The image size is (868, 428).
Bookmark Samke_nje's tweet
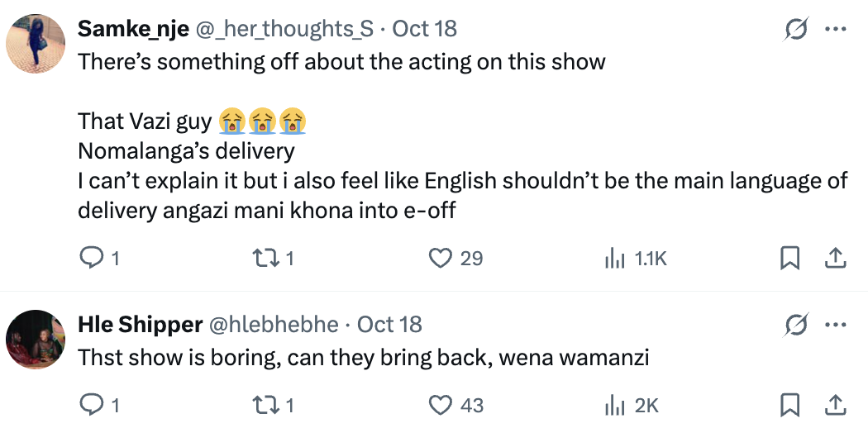789,259
